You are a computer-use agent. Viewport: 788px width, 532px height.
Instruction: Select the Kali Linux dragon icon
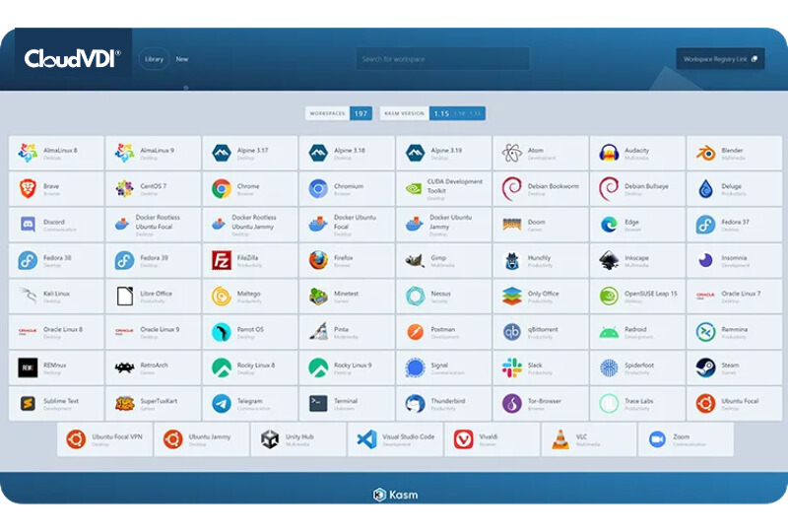tap(28, 297)
